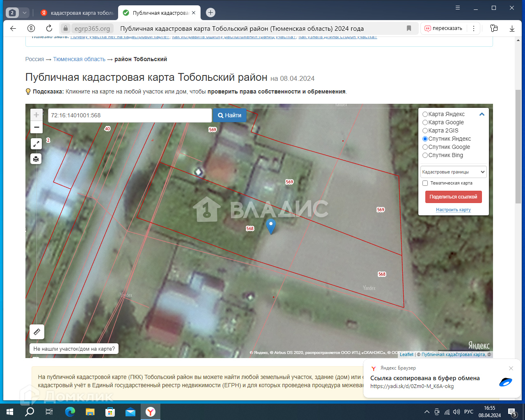The width and height of the screenshot is (525, 420).
Task: Launch Microsoft Edge from the taskbar
Action: (70, 412)
